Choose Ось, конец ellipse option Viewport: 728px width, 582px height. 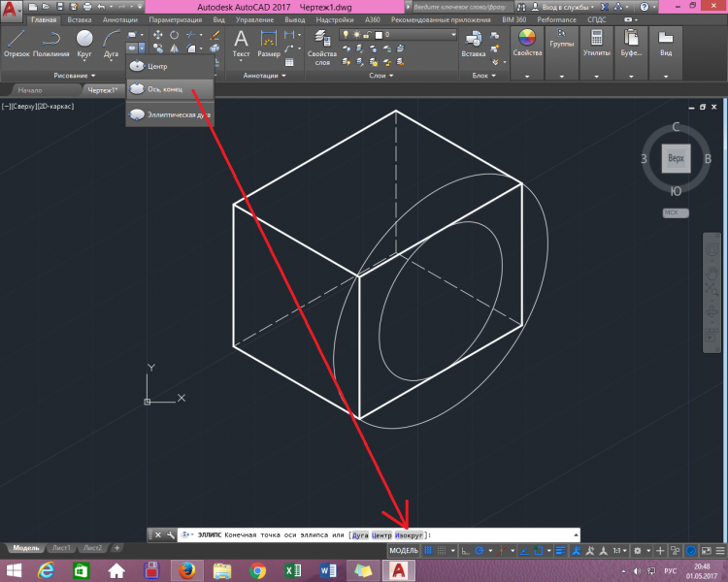[x=170, y=88]
